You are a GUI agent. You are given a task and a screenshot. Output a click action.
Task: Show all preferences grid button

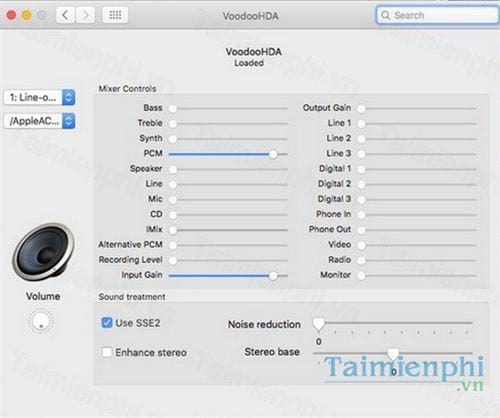pyautogui.click(x=115, y=15)
